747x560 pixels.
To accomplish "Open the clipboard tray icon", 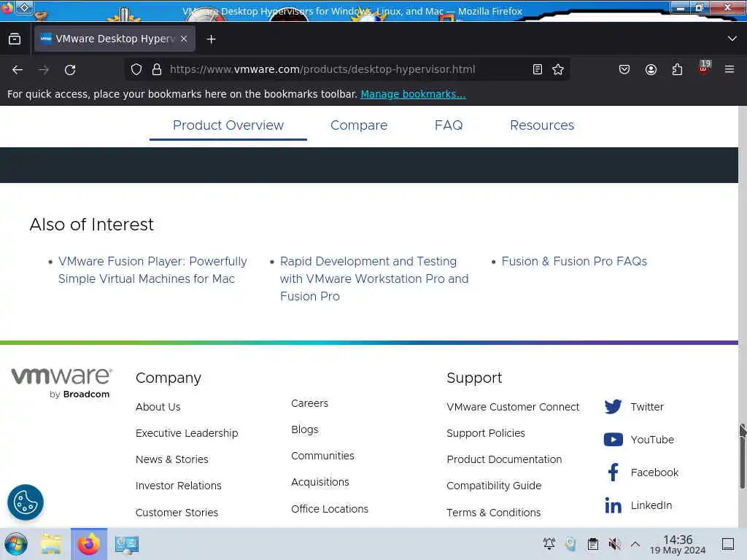I will pos(592,544).
